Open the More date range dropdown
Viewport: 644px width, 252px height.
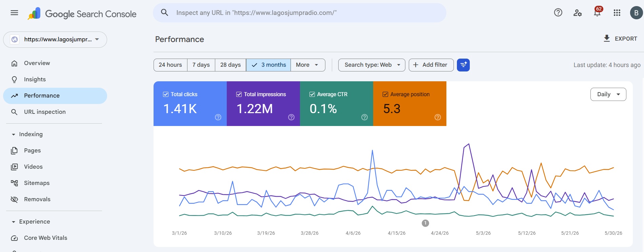tap(308, 65)
